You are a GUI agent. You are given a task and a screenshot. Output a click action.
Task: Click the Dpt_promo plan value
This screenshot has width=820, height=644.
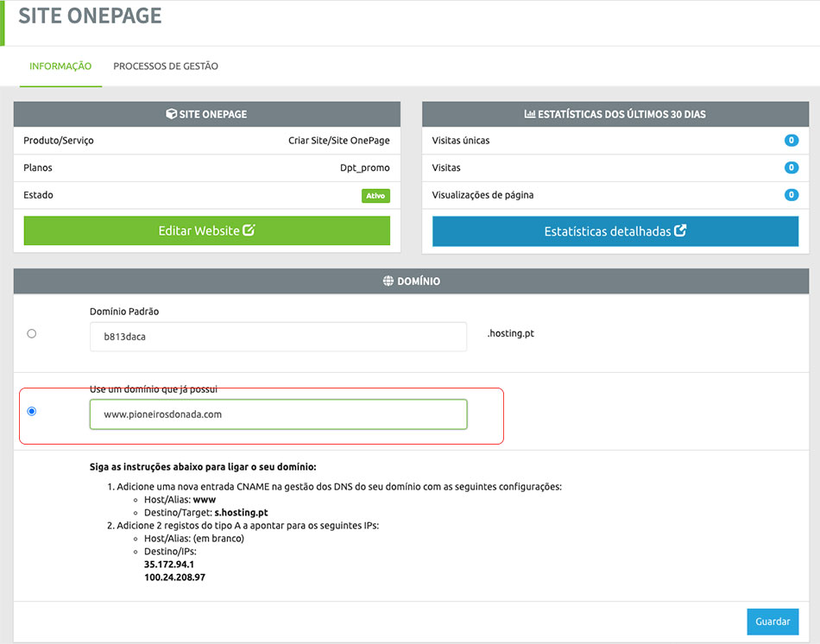[x=364, y=167]
